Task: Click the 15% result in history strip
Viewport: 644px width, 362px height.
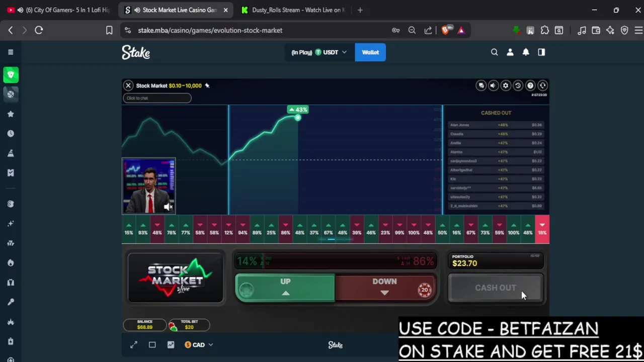Action: point(129,229)
